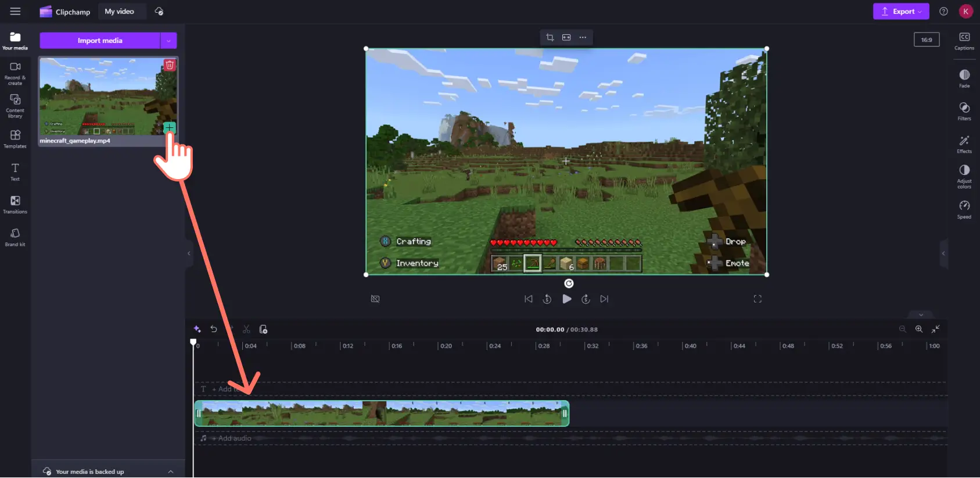This screenshot has height=478, width=980.
Task: Click Your media is backed up label
Action: tap(90, 472)
